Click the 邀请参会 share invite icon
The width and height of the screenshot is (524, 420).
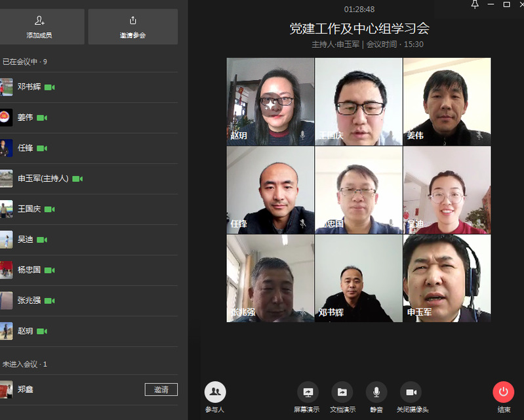pyautogui.click(x=133, y=21)
